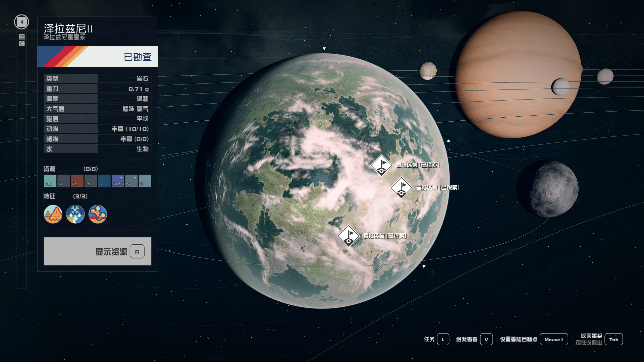Viewport: 644px width, 362px height.
Task: Select the middle 着陆区域 landing marker
Action: 401,188
